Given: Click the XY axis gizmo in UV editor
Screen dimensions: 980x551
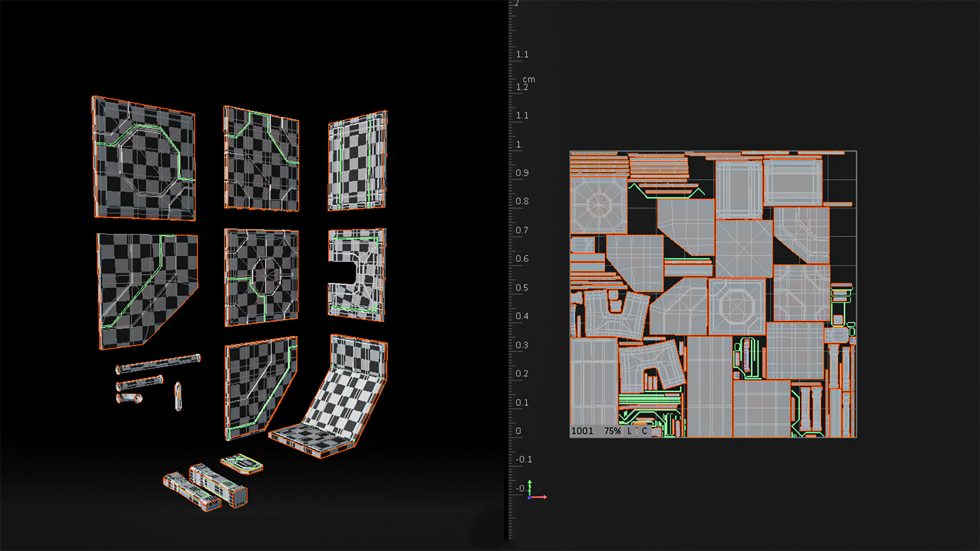Looking at the screenshot, I should click(536, 490).
